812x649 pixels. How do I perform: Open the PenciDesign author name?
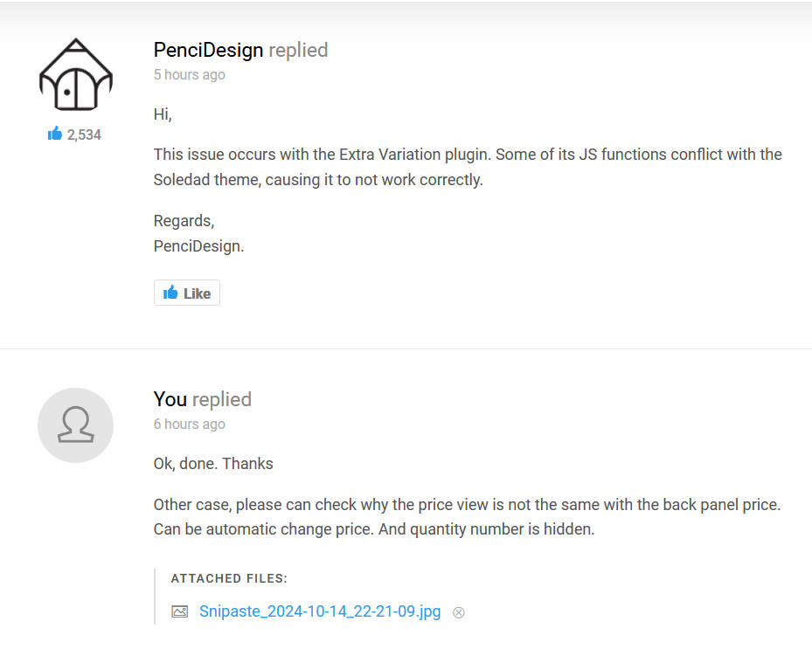click(x=208, y=50)
